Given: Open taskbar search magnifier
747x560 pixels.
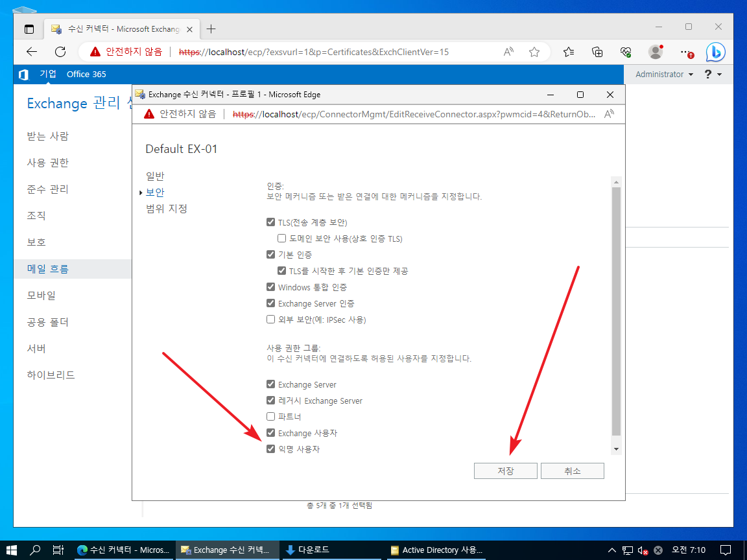Looking at the screenshot, I should [x=35, y=550].
